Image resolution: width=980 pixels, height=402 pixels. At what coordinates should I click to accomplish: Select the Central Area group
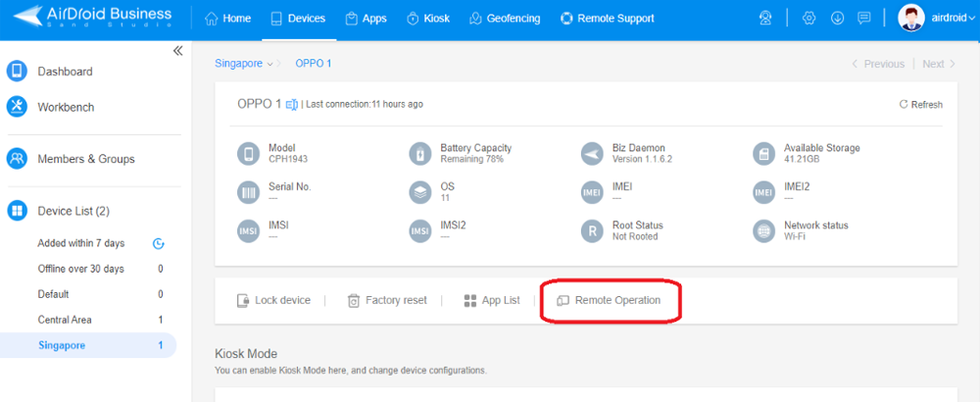pyautogui.click(x=65, y=320)
